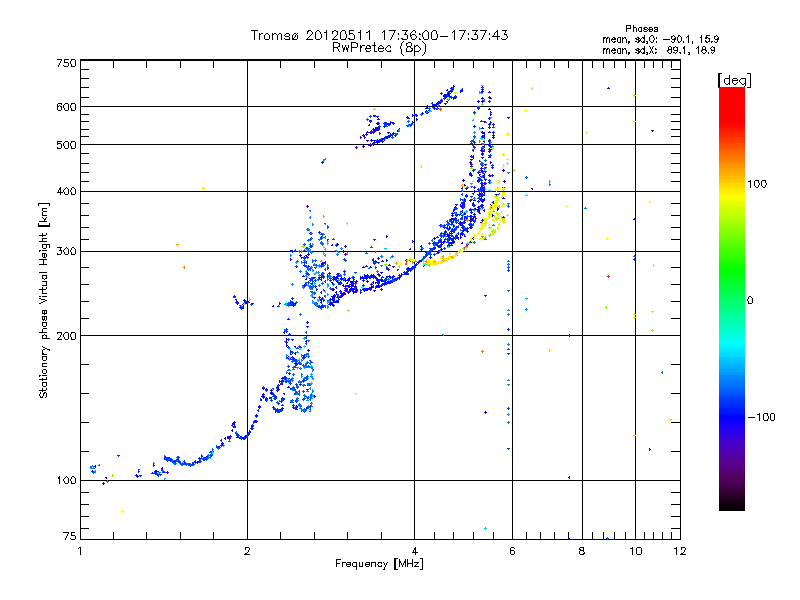Click the 'Frequency [MHz]' axis label
This screenshot has width=800, height=600.
point(379,564)
